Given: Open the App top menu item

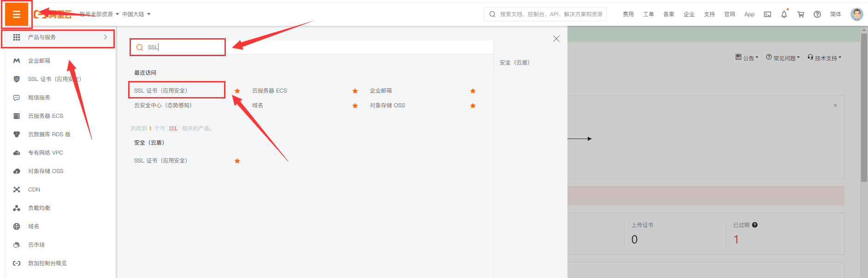Looking at the screenshot, I should (x=750, y=14).
